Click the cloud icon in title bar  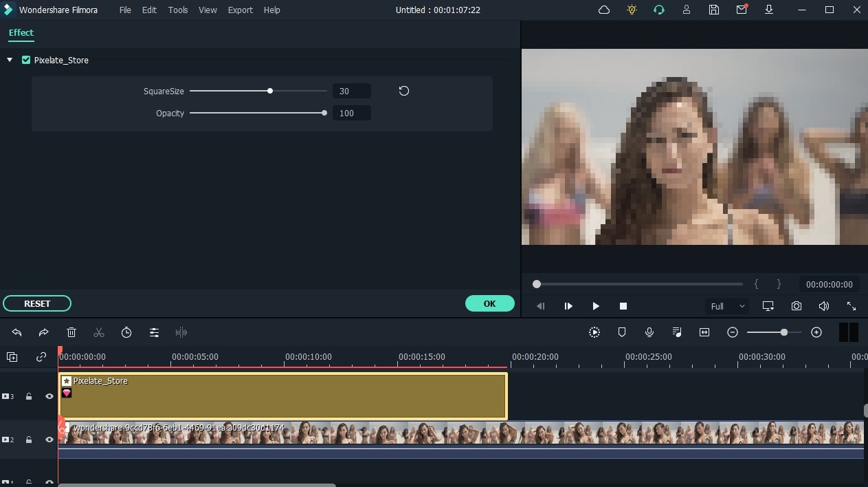coord(604,10)
